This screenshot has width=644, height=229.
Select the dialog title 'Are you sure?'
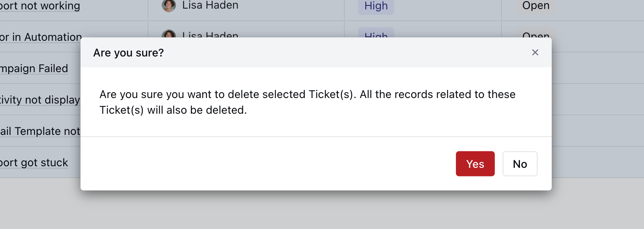(128, 52)
